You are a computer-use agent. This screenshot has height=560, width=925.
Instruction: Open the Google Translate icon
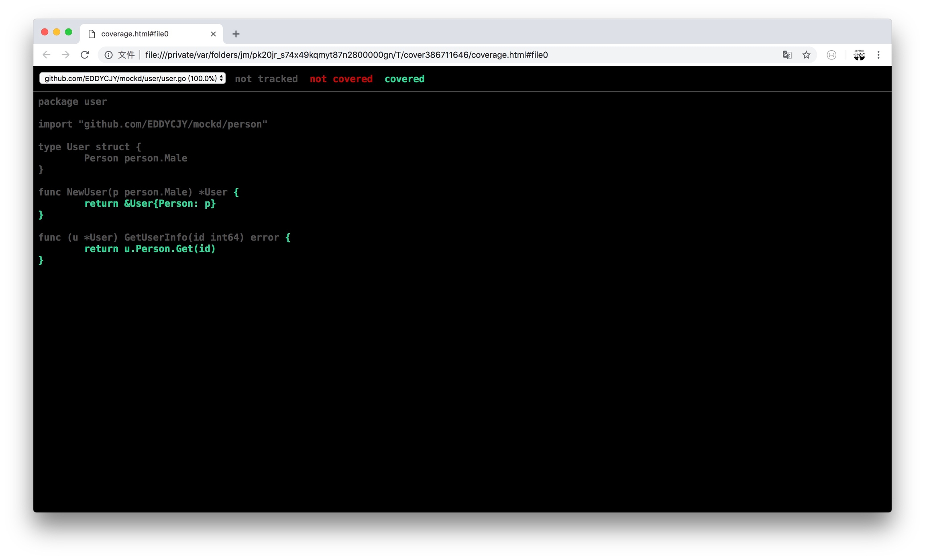click(787, 55)
